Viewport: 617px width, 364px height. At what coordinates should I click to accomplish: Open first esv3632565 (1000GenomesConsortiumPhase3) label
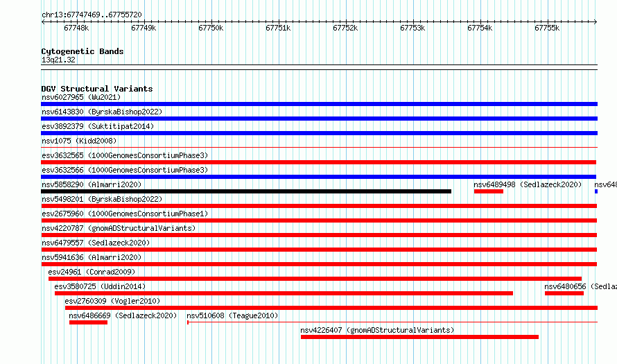125,155
